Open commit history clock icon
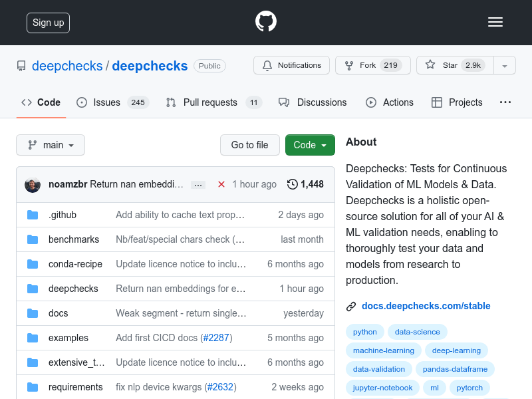Screen dimensions: 532x399 click(x=293, y=184)
